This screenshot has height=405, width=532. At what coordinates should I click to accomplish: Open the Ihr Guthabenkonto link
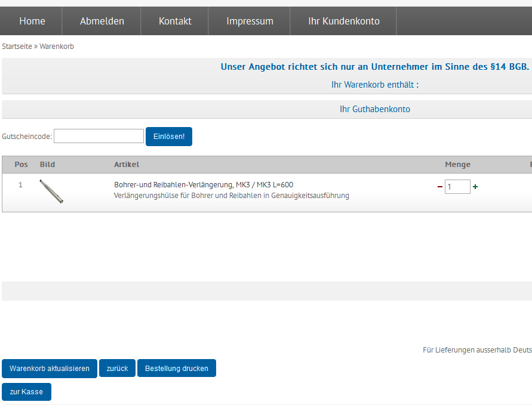coord(375,109)
